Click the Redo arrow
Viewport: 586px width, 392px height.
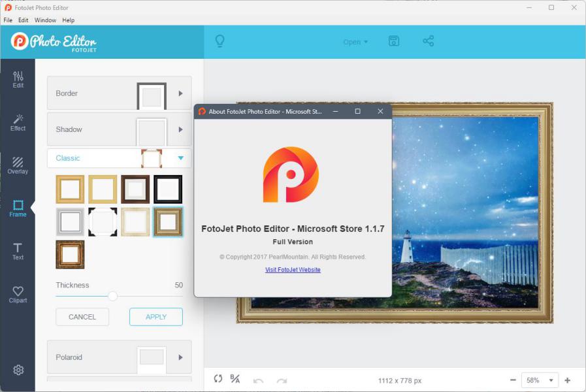[282, 381]
